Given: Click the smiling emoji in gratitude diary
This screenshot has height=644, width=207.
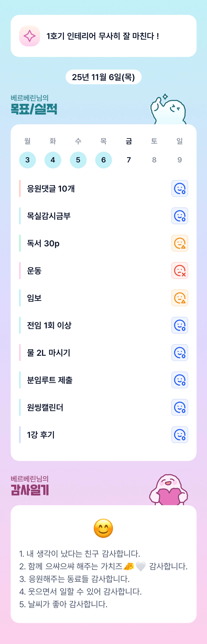Looking at the screenshot, I should click(x=103, y=528).
